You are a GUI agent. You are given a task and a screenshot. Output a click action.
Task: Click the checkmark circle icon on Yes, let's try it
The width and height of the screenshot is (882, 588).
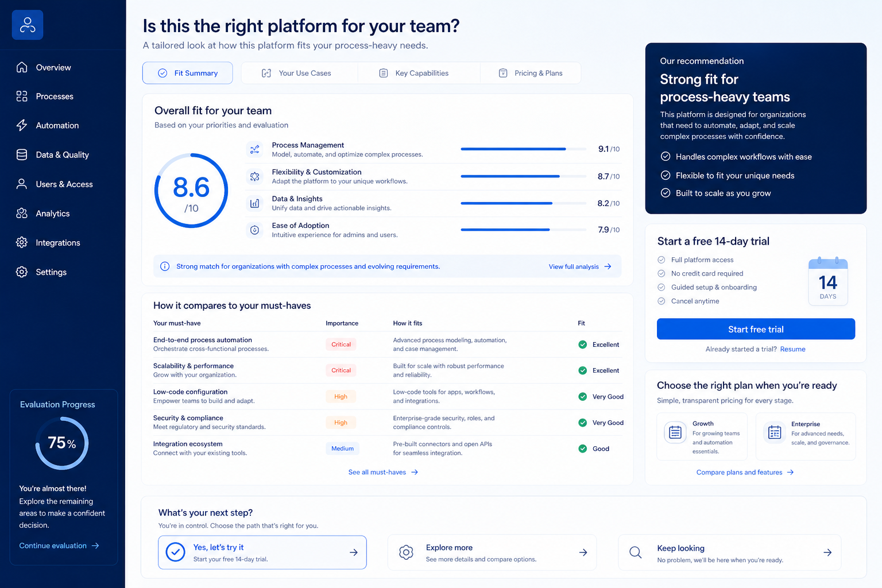click(x=175, y=552)
